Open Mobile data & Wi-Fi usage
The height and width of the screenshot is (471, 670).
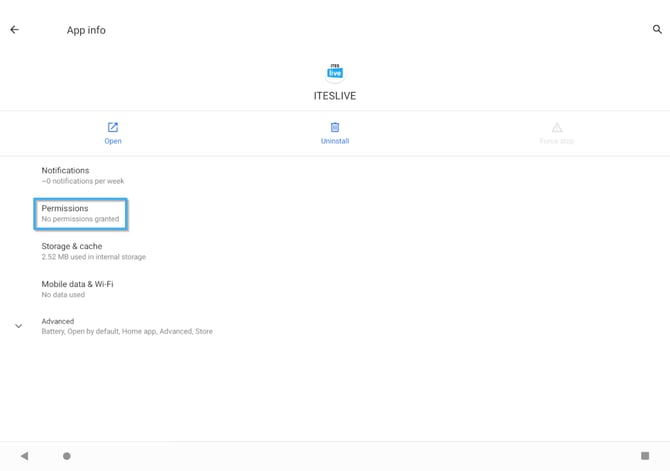335,289
